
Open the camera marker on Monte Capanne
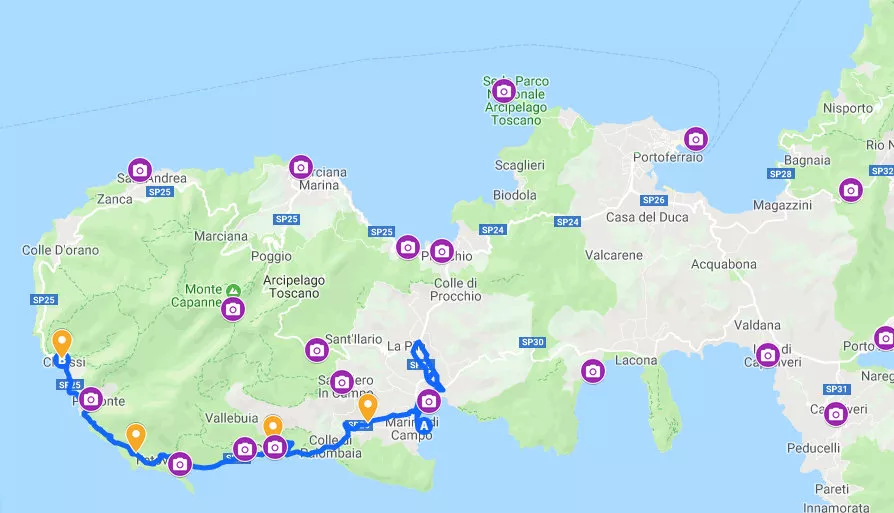pos(233,310)
